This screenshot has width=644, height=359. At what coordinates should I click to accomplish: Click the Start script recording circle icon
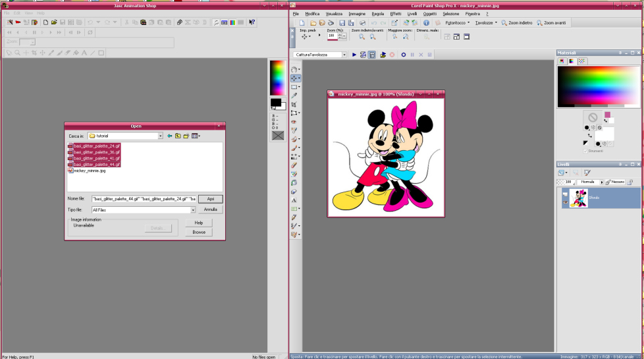pos(403,55)
